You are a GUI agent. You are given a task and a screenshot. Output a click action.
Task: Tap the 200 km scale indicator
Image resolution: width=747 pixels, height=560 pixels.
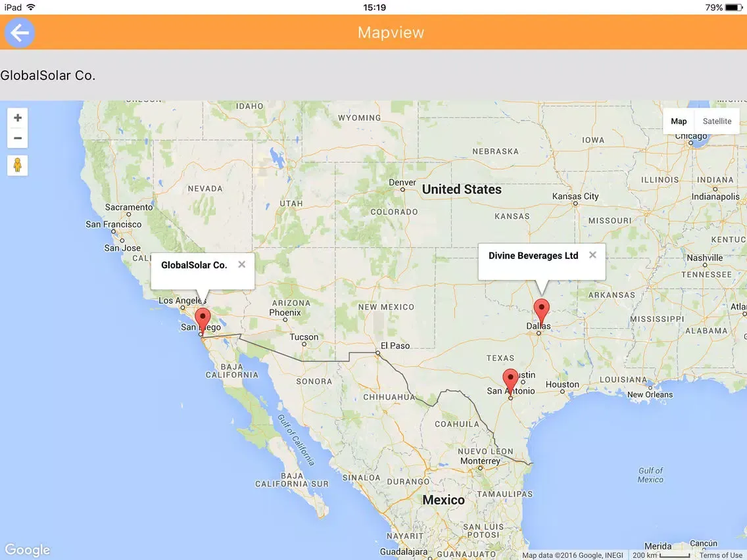click(662, 555)
